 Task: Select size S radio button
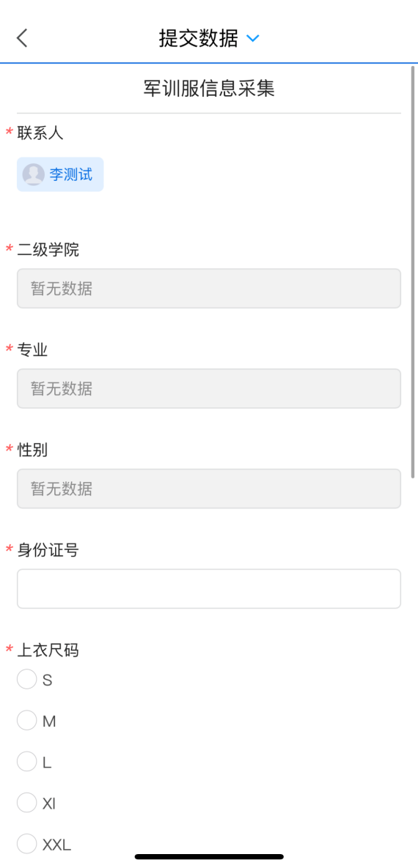[26, 679]
